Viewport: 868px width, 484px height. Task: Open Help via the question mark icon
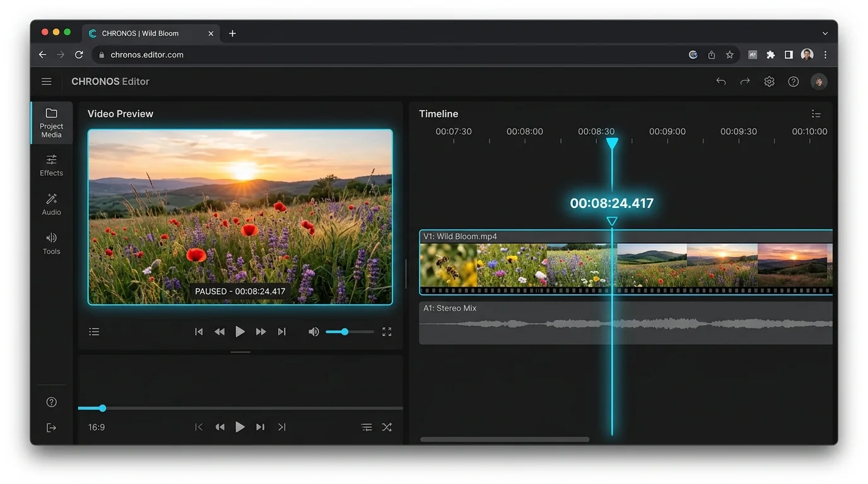click(x=793, y=81)
